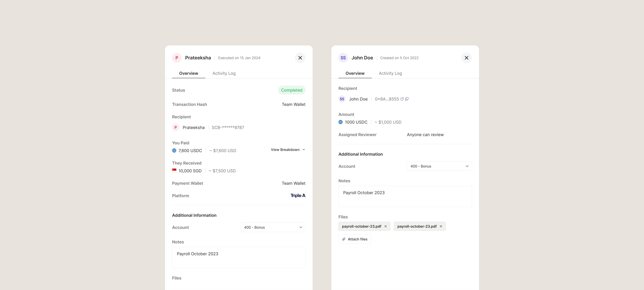Open Activity Log tab in Prateeksha panel
The image size is (644, 290).
(x=224, y=73)
